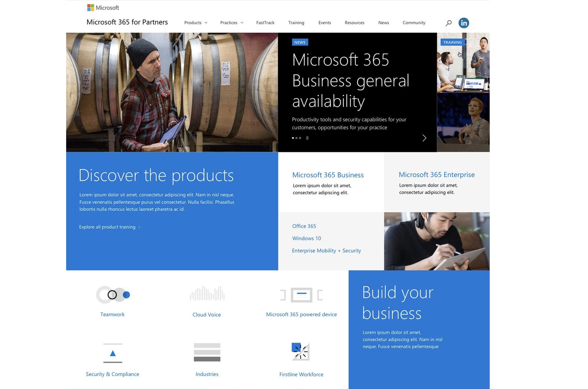
Task: Open Microsoft 365 powered device text link
Action: coord(301,314)
